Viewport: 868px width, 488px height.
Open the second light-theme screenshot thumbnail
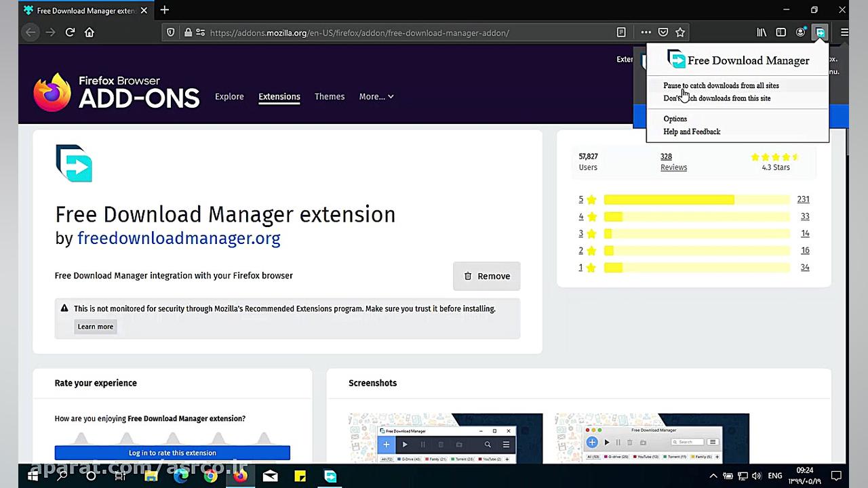pyautogui.click(x=652, y=439)
